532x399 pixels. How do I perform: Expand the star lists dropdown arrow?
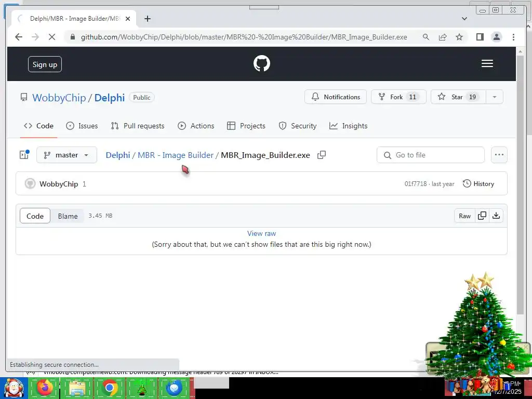[495, 97]
